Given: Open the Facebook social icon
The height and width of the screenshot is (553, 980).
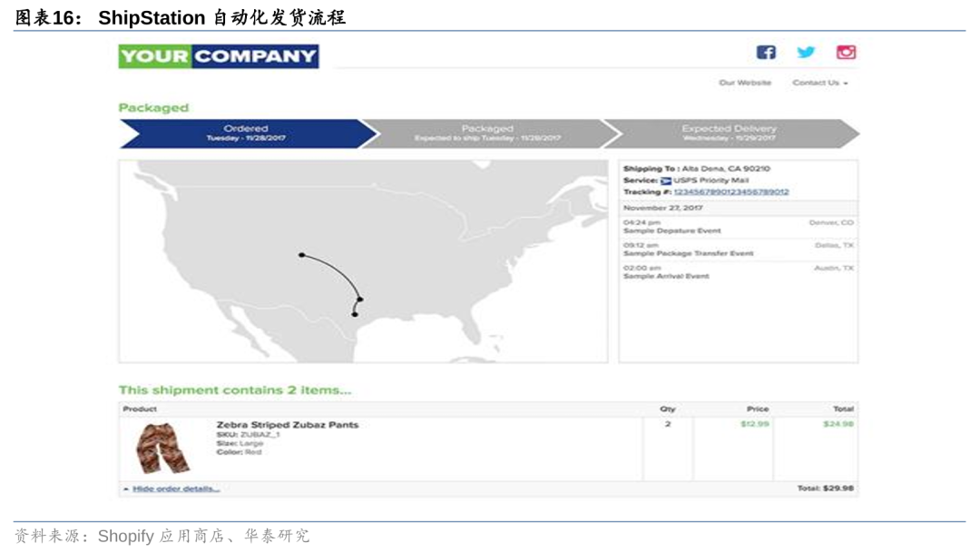Looking at the screenshot, I should click(766, 53).
